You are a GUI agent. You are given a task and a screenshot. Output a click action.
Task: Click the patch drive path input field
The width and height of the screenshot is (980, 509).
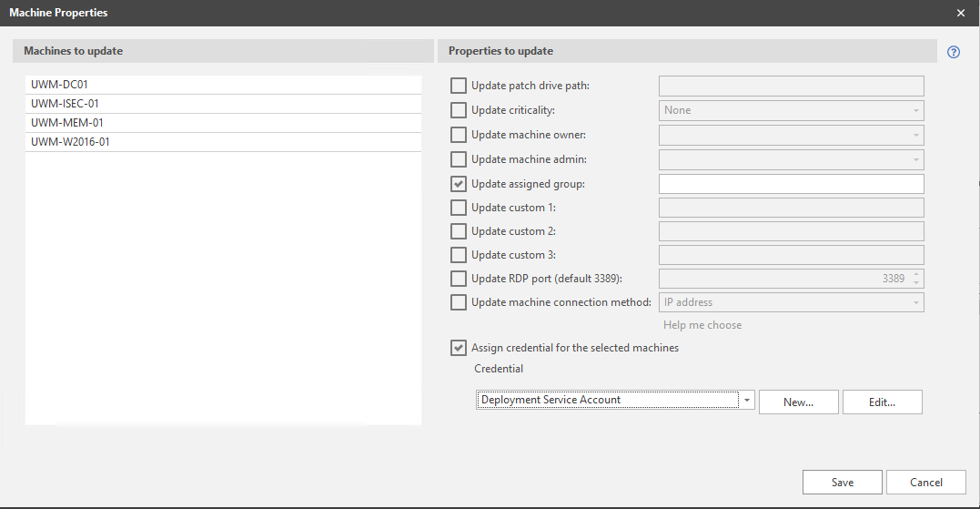pos(792,86)
